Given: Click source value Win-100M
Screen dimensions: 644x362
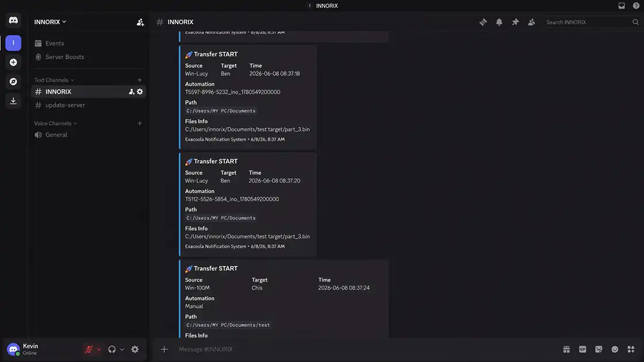Looking at the screenshot, I should [x=197, y=288].
